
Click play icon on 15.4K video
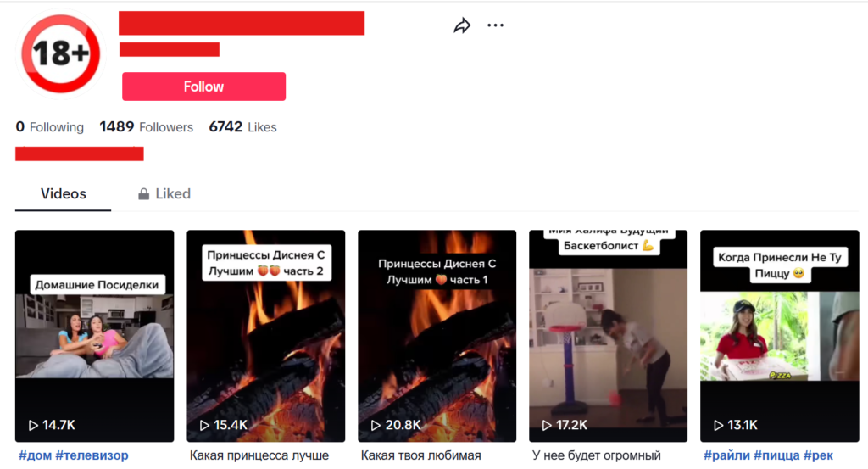pos(204,425)
